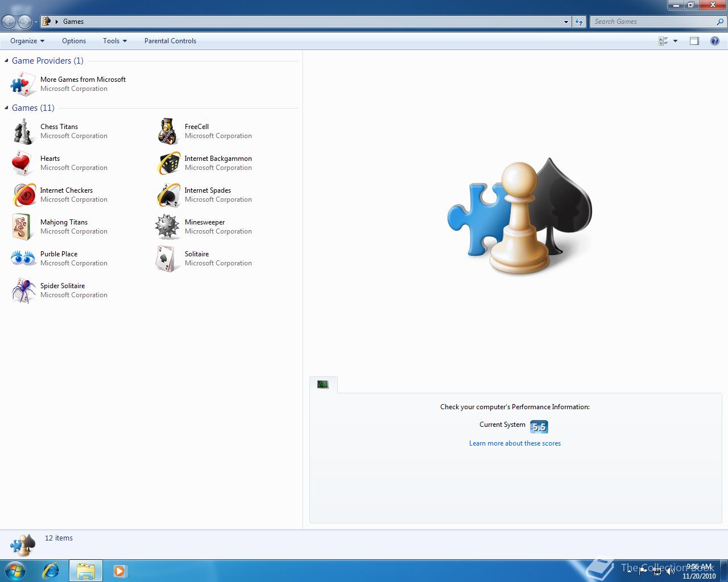Screen dimensions: 728x582
Task: Collapse the Game Providers group
Action: [x=7, y=60]
